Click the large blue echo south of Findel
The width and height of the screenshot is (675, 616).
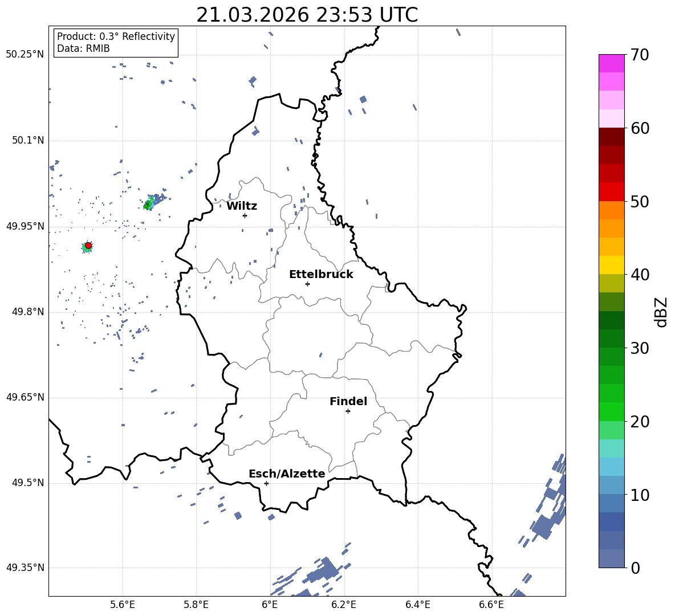click(x=322, y=571)
